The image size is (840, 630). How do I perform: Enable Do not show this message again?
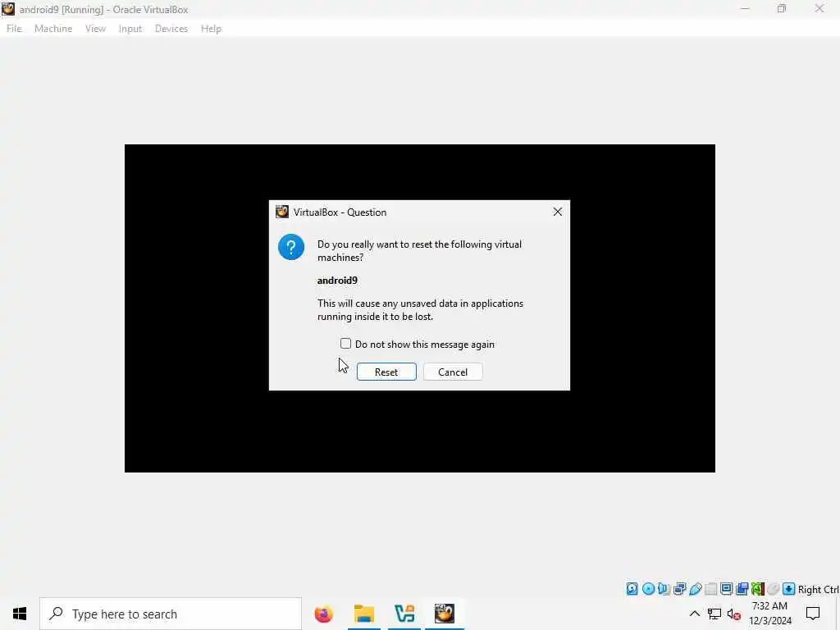pyautogui.click(x=345, y=344)
